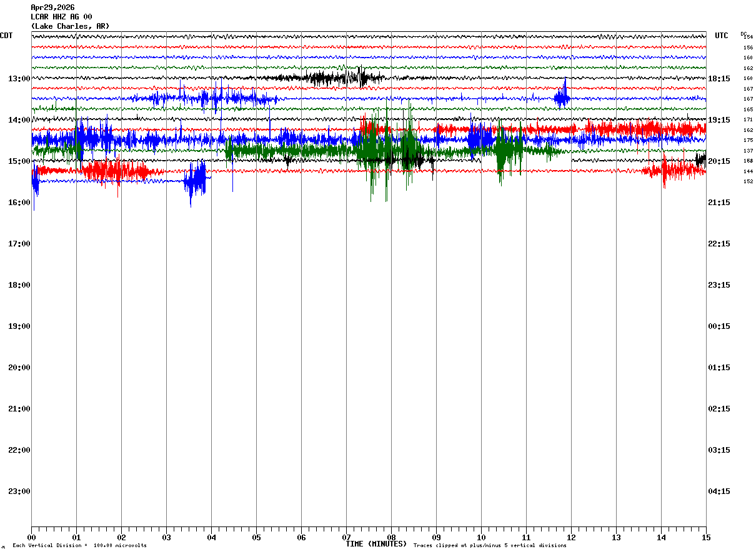The image size is (756, 554).
Task: Select the 19:00 CDT time label
Action: [19, 326]
